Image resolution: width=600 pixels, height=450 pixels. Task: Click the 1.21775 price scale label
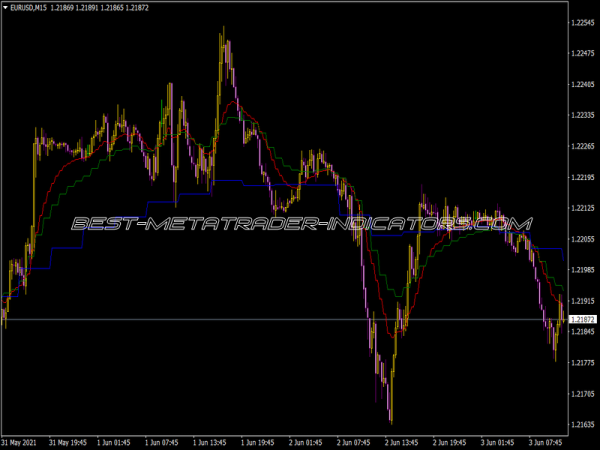(x=583, y=363)
